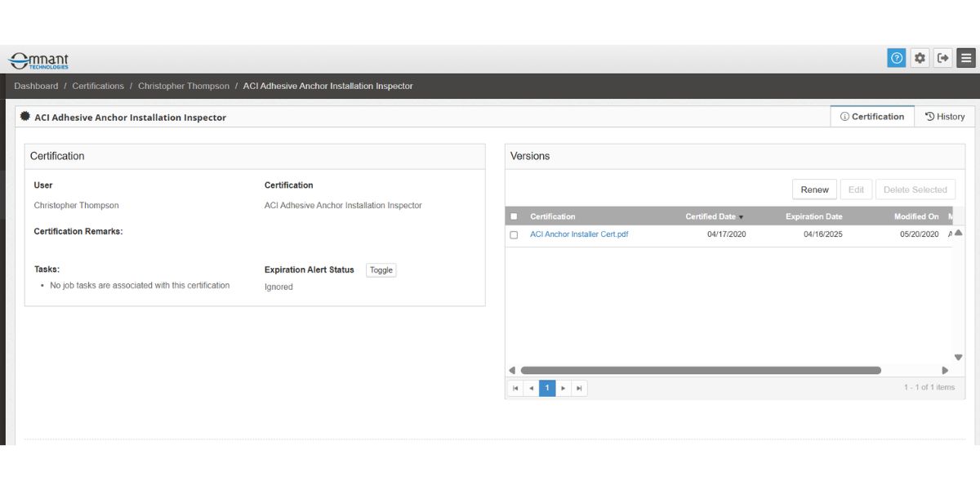Viewport: 980px width, 490px height.
Task: Sort by Modified On column
Action: tap(916, 216)
